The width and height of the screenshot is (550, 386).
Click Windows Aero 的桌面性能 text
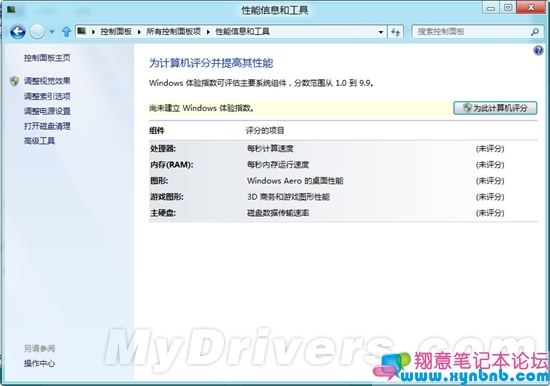pos(295,181)
